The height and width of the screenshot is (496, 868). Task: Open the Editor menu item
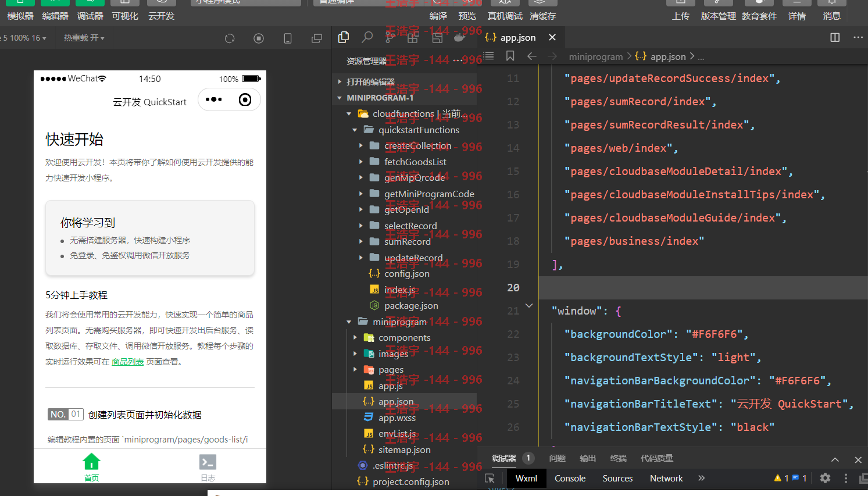pyautogui.click(x=55, y=16)
